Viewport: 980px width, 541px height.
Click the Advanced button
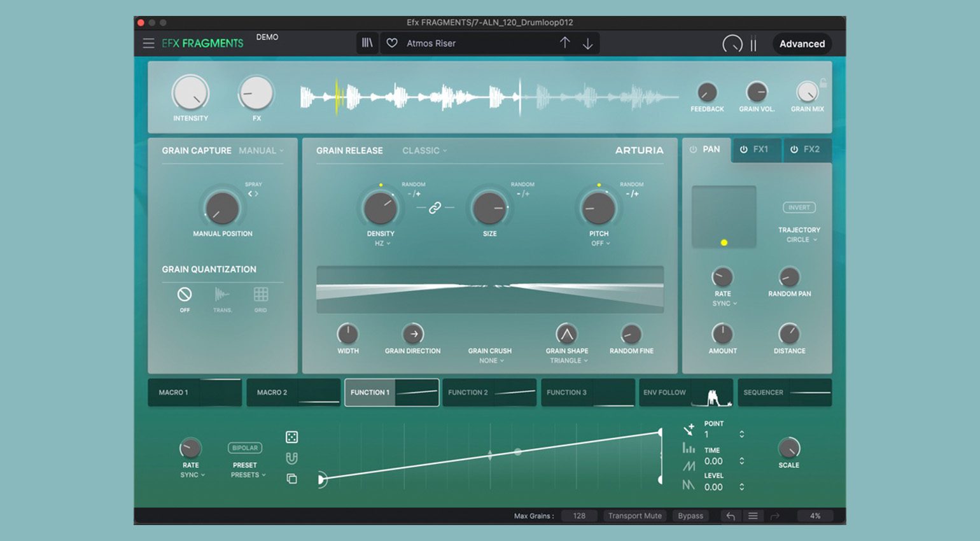(802, 44)
